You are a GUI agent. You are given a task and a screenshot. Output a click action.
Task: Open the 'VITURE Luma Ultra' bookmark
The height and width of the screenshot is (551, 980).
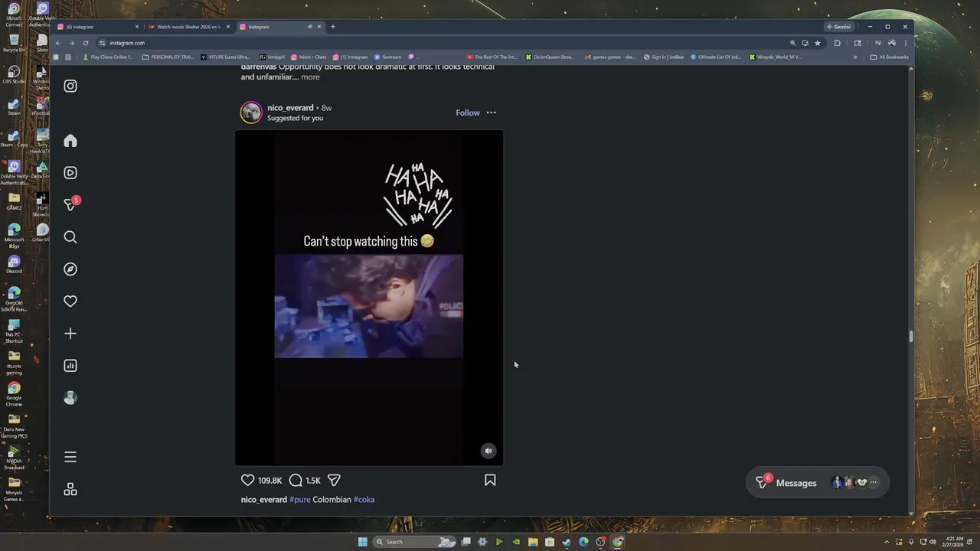(x=225, y=57)
